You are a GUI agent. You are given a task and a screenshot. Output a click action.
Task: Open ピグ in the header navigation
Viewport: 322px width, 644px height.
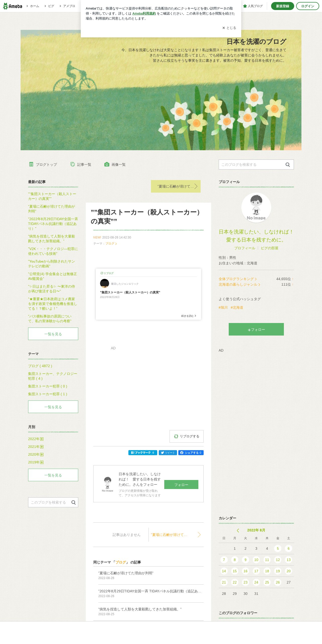50,6
